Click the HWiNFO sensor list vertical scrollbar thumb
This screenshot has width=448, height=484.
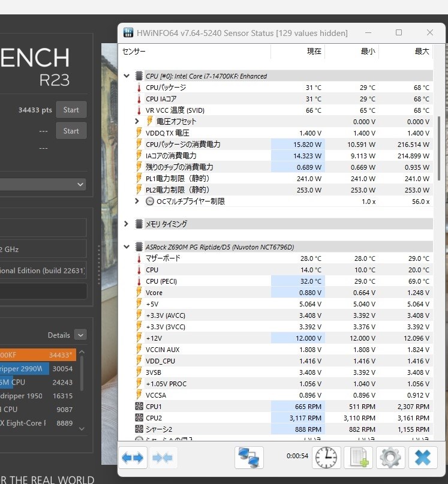tap(439, 148)
